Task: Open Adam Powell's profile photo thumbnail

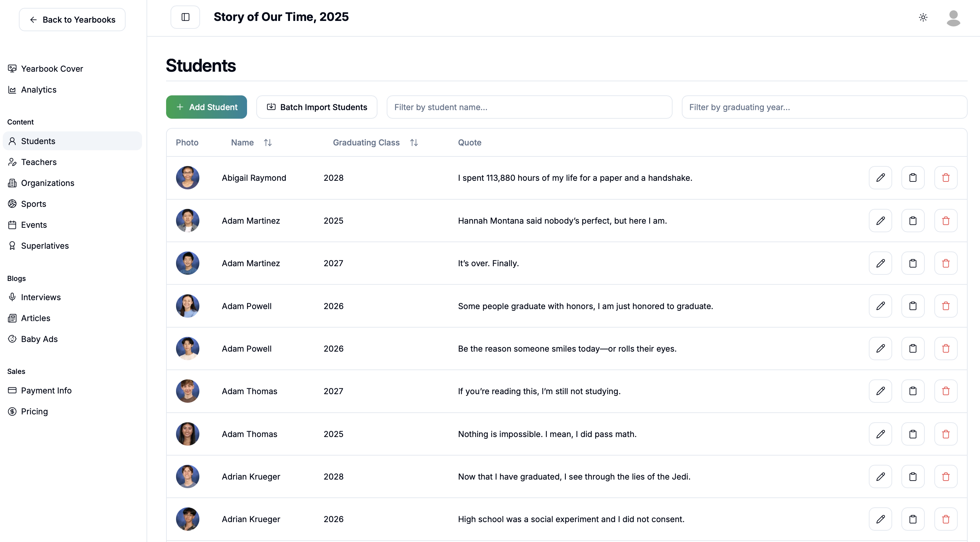Action: coord(188,306)
